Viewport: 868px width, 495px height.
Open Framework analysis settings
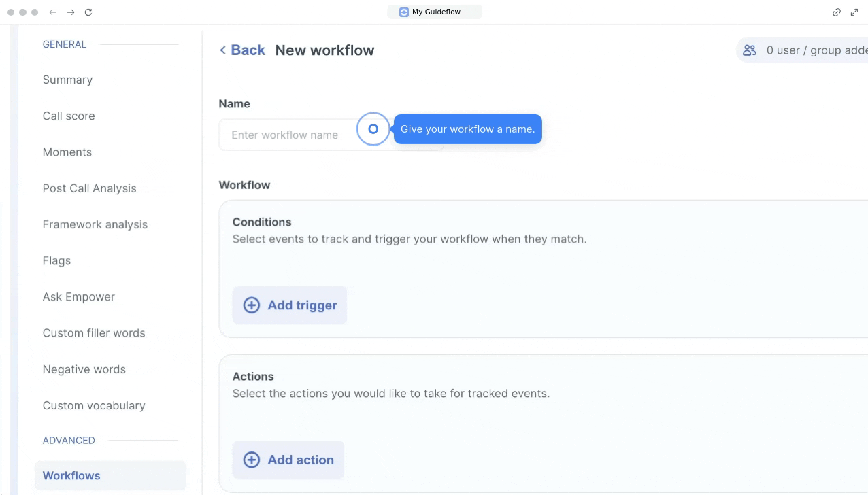95,224
